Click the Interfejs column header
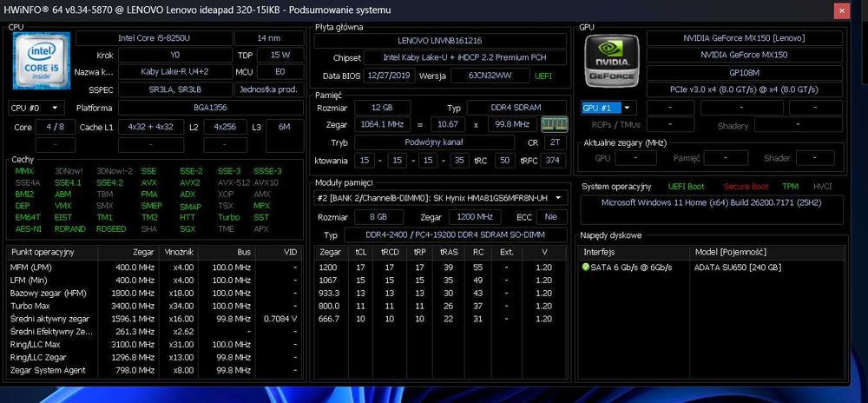 (x=635, y=252)
